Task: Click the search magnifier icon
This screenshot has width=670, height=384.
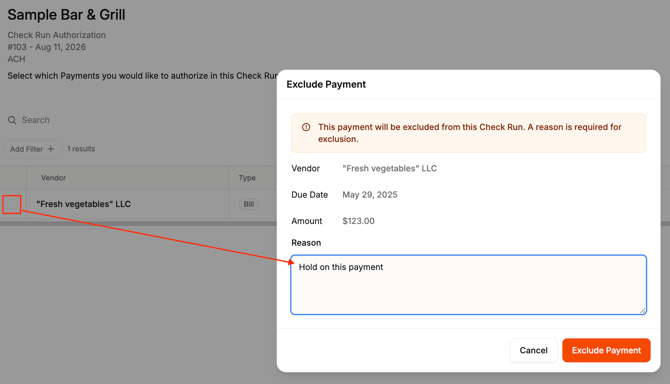Action: click(x=12, y=120)
